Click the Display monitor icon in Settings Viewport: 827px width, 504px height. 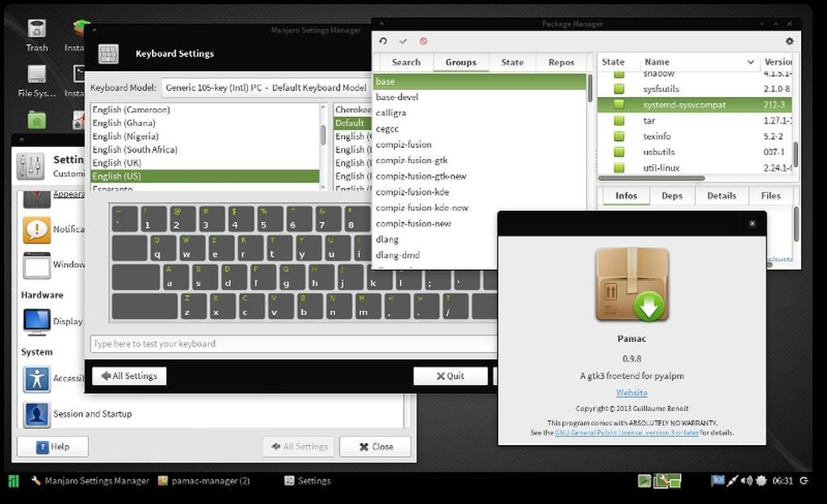[x=36, y=321]
